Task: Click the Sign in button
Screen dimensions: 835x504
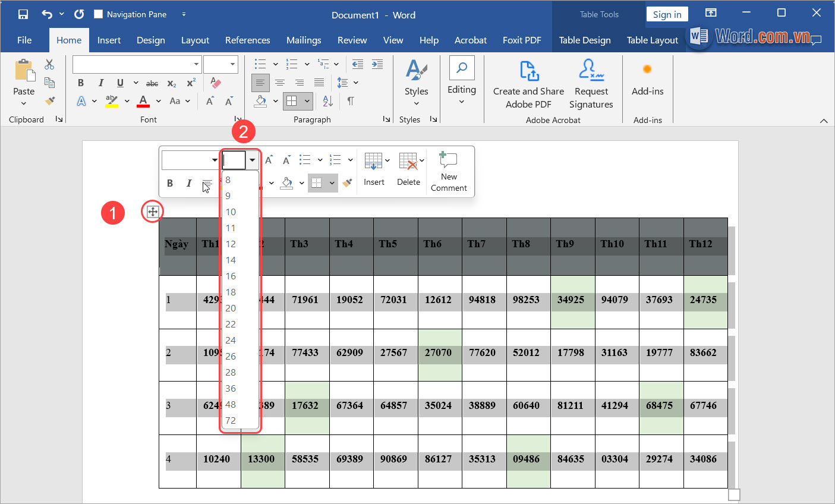Action: click(x=667, y=15)
